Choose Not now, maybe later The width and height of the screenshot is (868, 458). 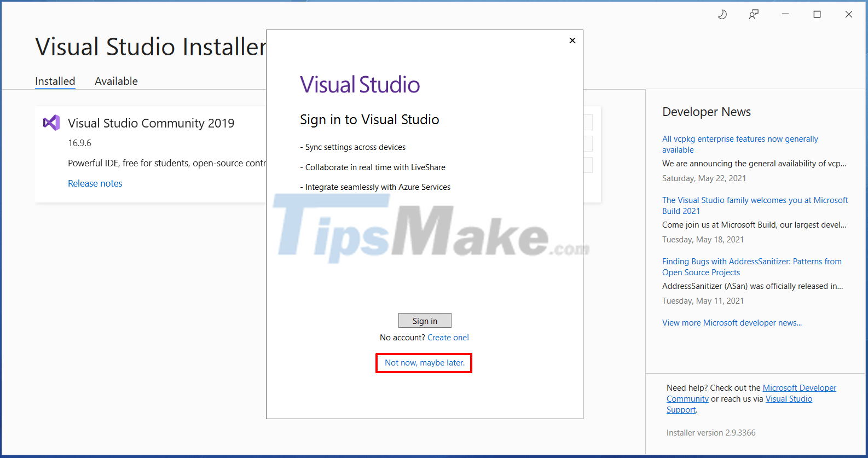(425, 363)
